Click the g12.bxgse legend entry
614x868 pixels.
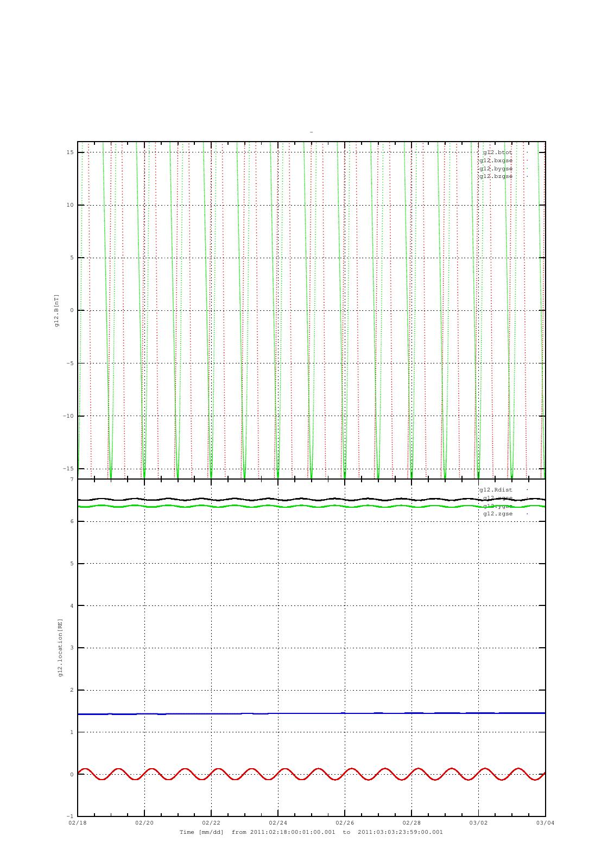pos(496,161)
